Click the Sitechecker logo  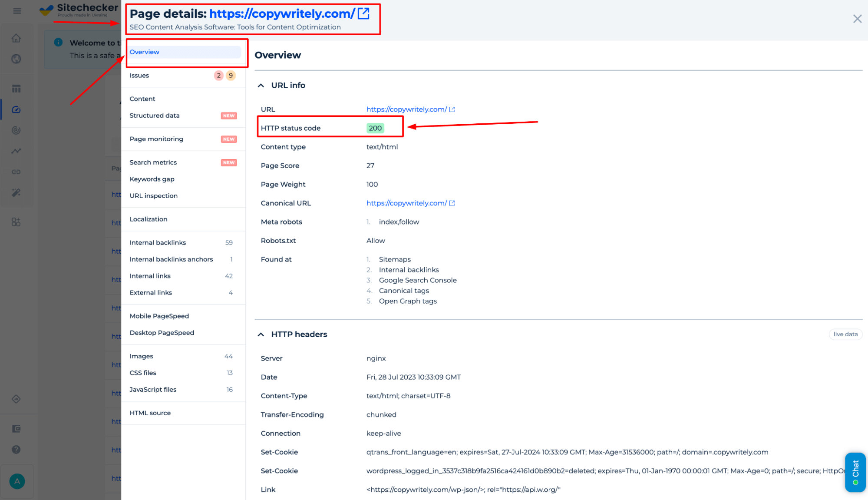(x=79, y=10)
